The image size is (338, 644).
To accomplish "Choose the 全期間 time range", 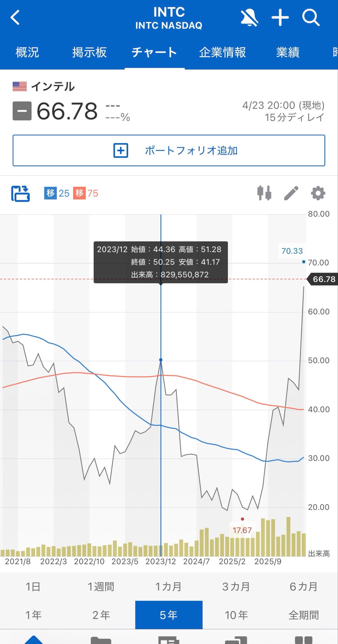I will [x=304, y=615].
